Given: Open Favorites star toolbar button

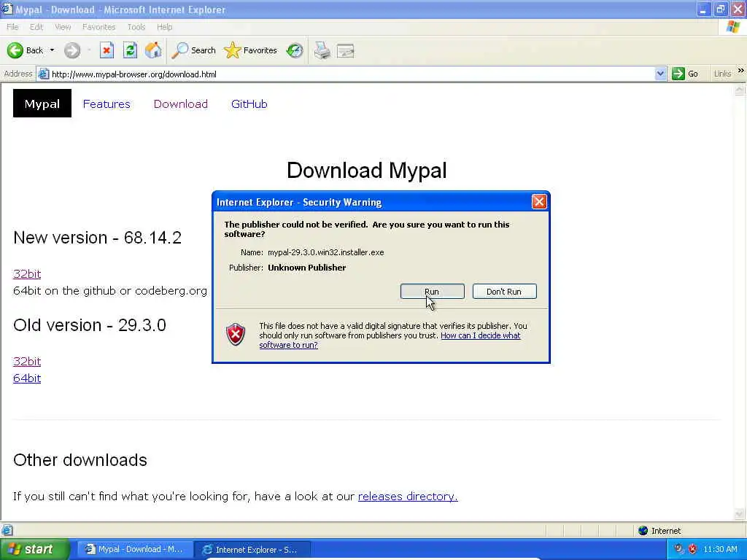Looking at the screenshot, I should coord(251,50).
